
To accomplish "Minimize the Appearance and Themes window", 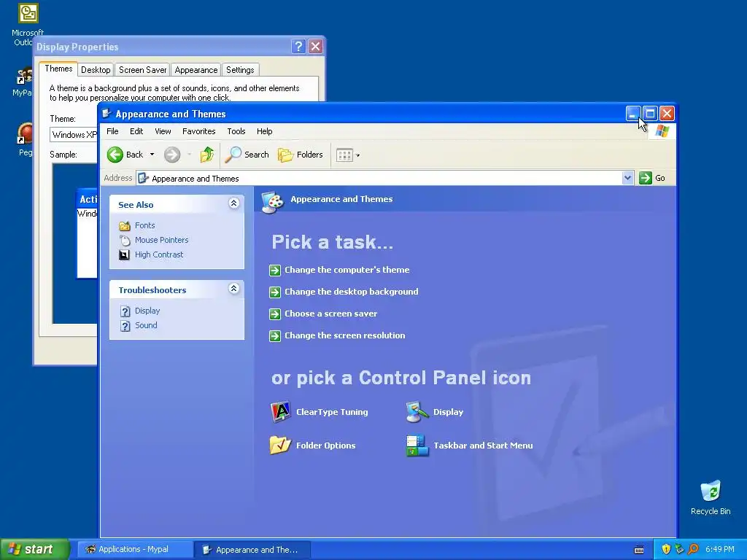I will [x=633, y=113].
